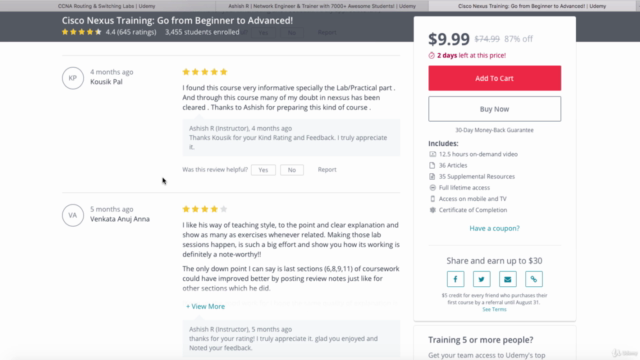Report Kousik Pal's review
Image resolution: width=640 pixels, height=360 pixels.
coord(327,169)
